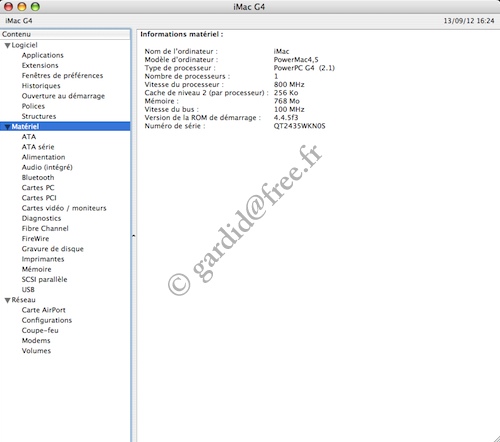Viewport: 500px width, 442px height.
Task: Open the Extensions entry
Action: (x=40, y=65)
